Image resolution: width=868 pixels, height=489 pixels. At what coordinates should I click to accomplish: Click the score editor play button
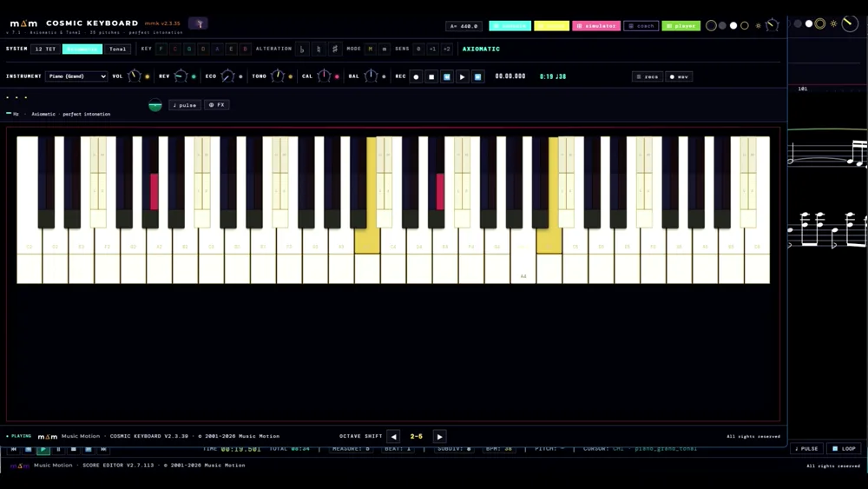(43, 449)
